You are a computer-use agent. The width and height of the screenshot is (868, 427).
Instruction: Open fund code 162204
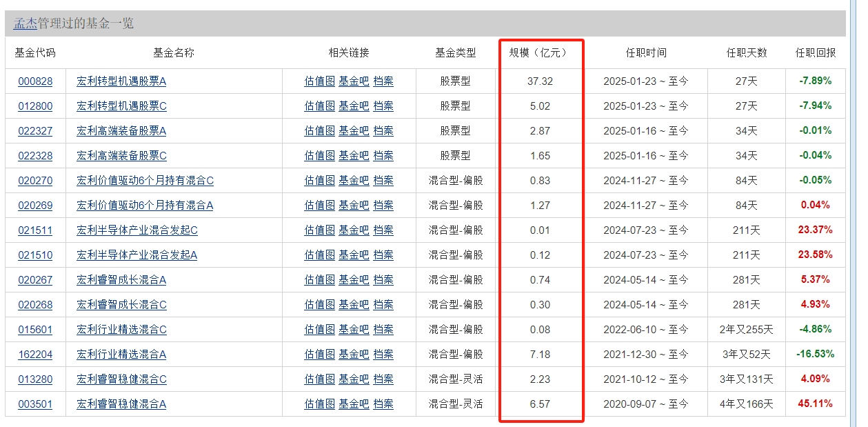point(35,355)
